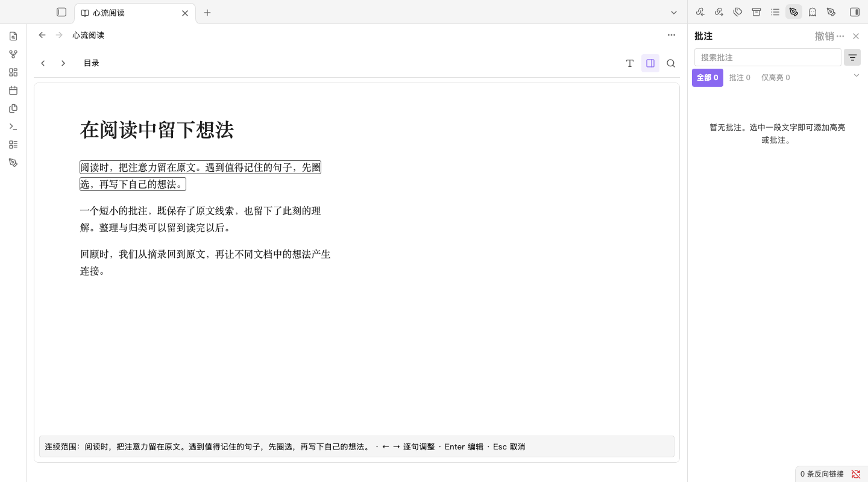868x482 pixels.
Task: Open the tags tab icon
Action: click(x=738, y=12)
